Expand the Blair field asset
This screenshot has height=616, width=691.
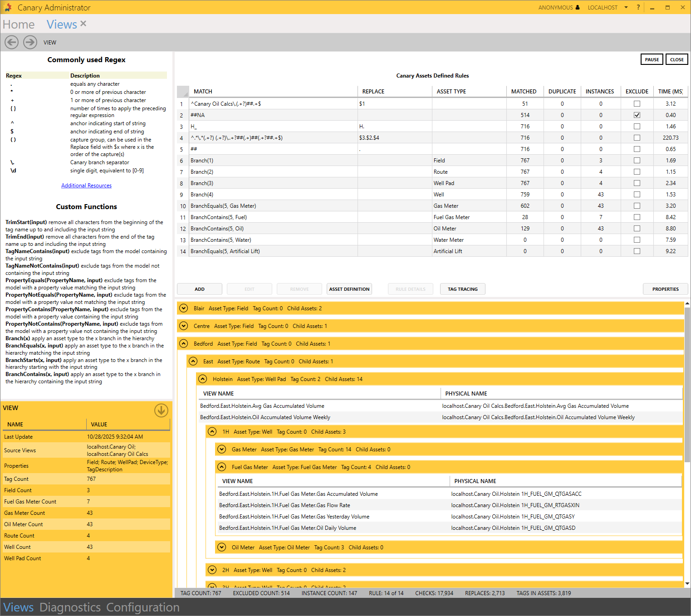(x=184, y=308)
